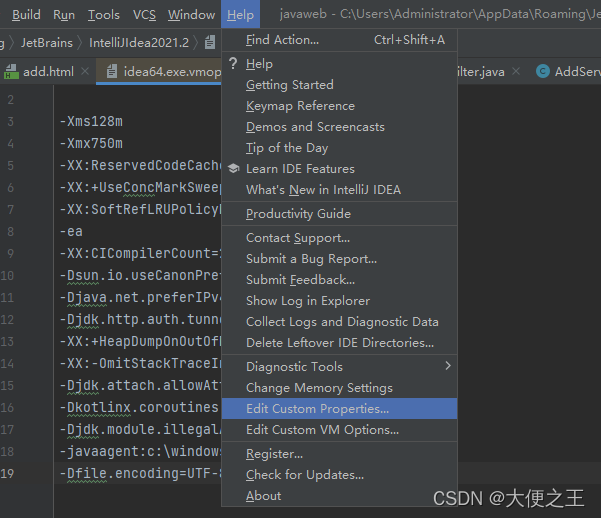The width and height of the screenshot is (601, 518).
Task: Open the Build menu
Action: [x=26, y=15]
